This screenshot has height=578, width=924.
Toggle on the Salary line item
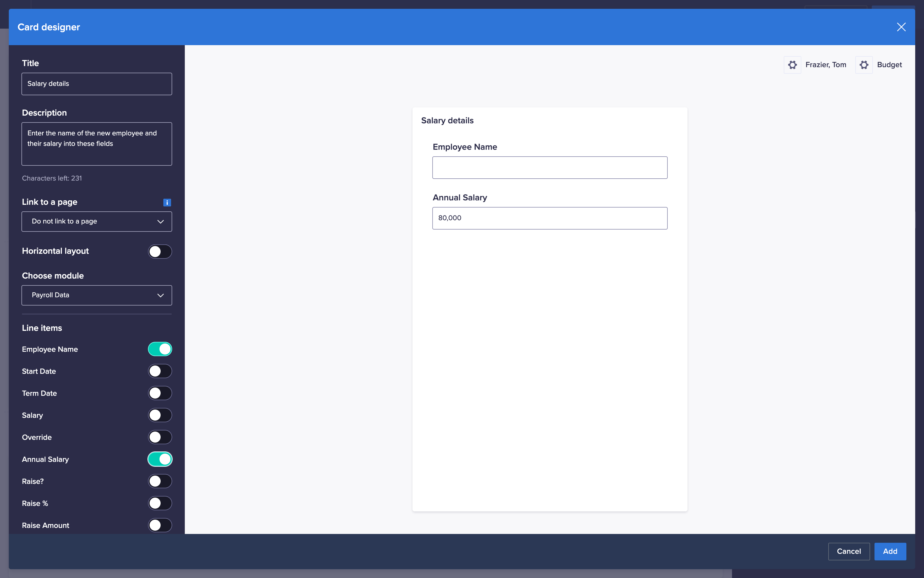(160, 415)
